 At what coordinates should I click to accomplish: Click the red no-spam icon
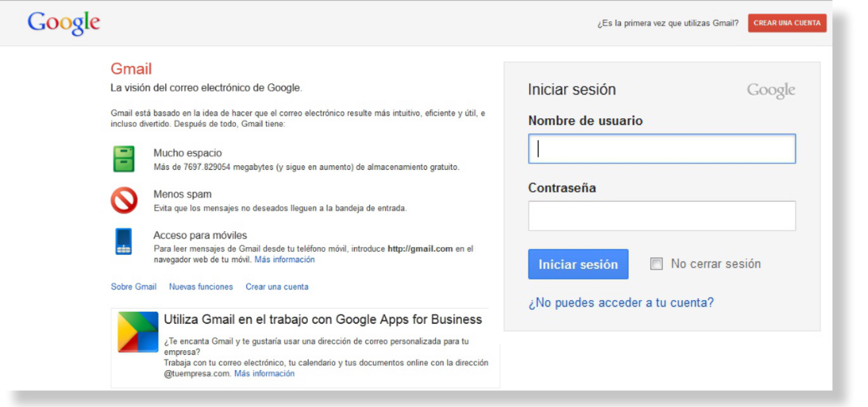click(124, 200)
